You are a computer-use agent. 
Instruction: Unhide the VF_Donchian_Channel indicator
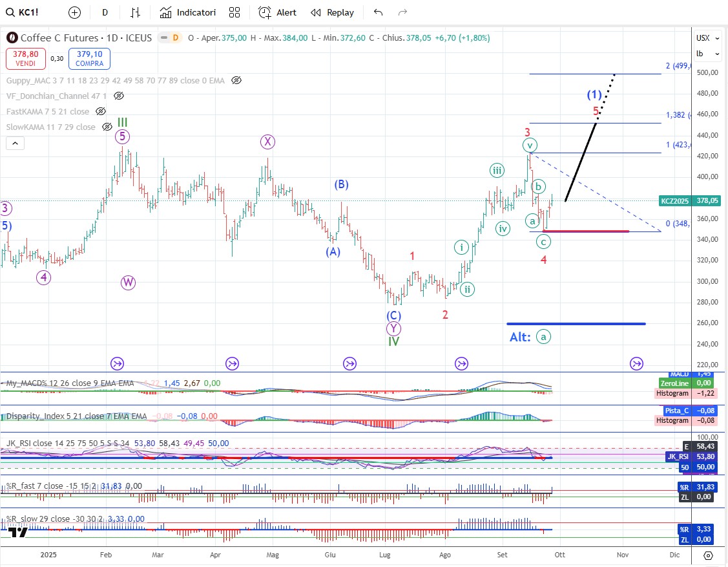pyautogui.click(x=118, y=96)
